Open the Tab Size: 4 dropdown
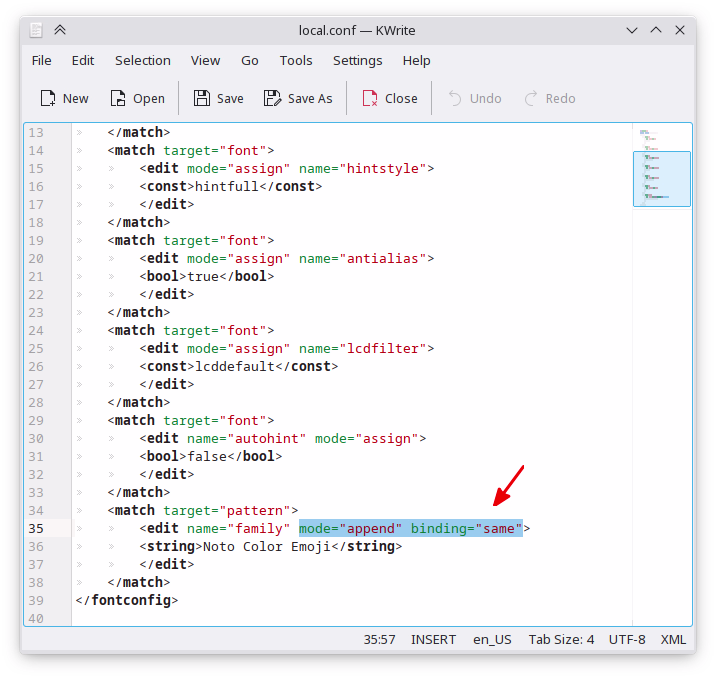The width and height of the screenshot is (716, 678). (x=561, y=639)
